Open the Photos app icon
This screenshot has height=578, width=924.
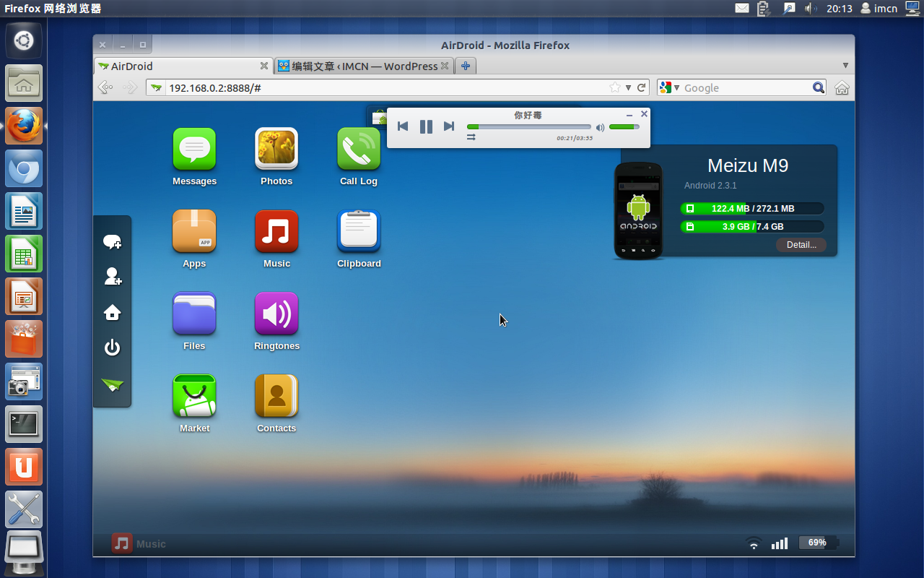[x=276, y=149]
